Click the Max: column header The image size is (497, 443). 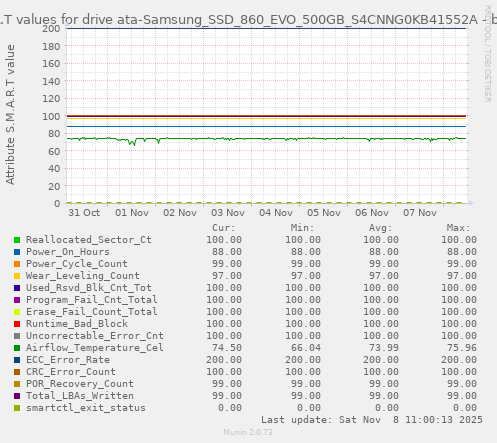pos(458,228)
